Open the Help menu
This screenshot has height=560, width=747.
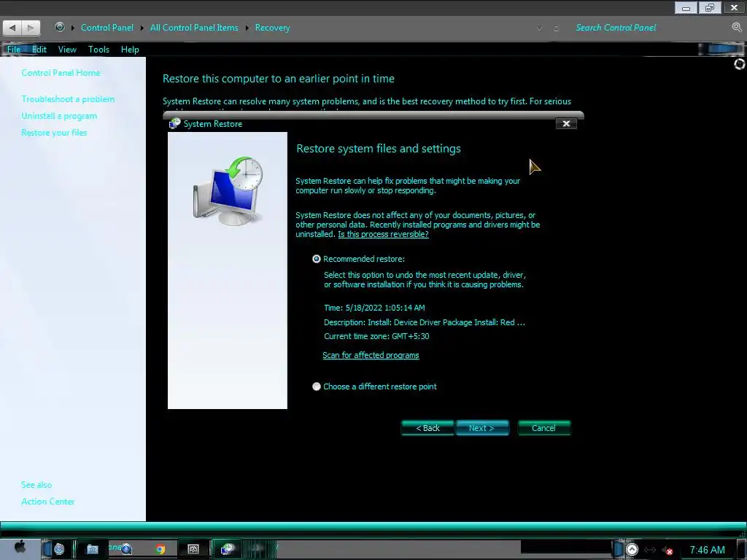pyautogui.click(x=130, y=50)
